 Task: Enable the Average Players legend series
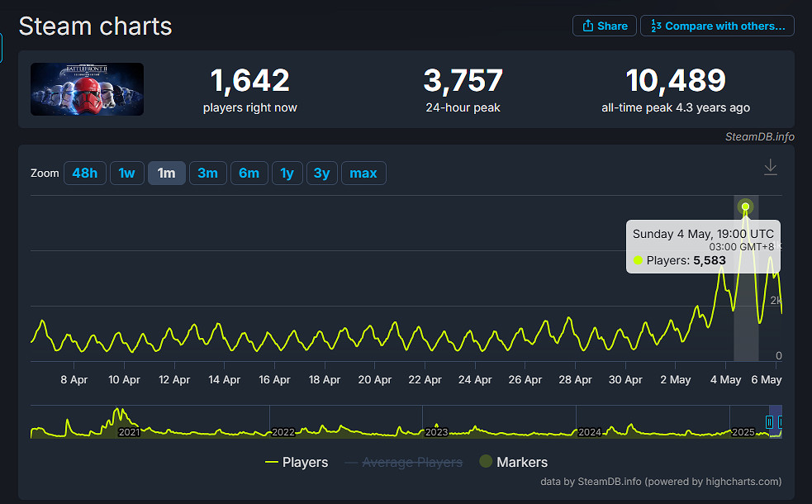point(402,462)
